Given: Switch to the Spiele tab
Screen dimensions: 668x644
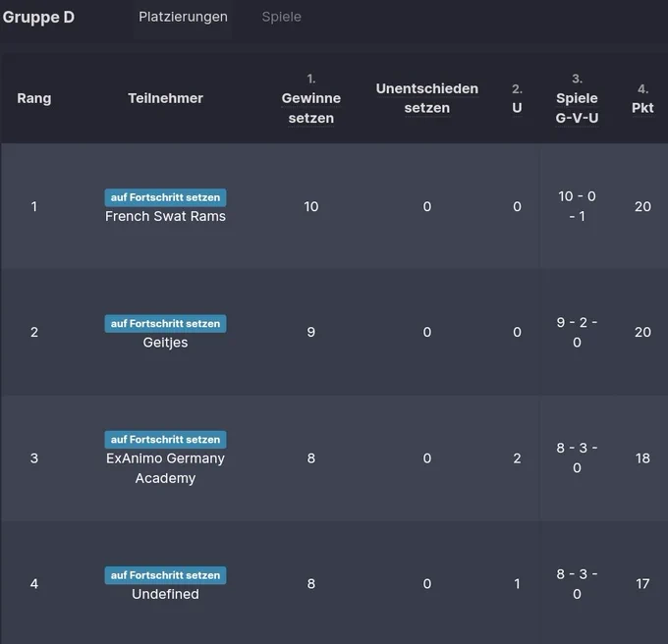Looking at the screenshot, I should 281,17.
